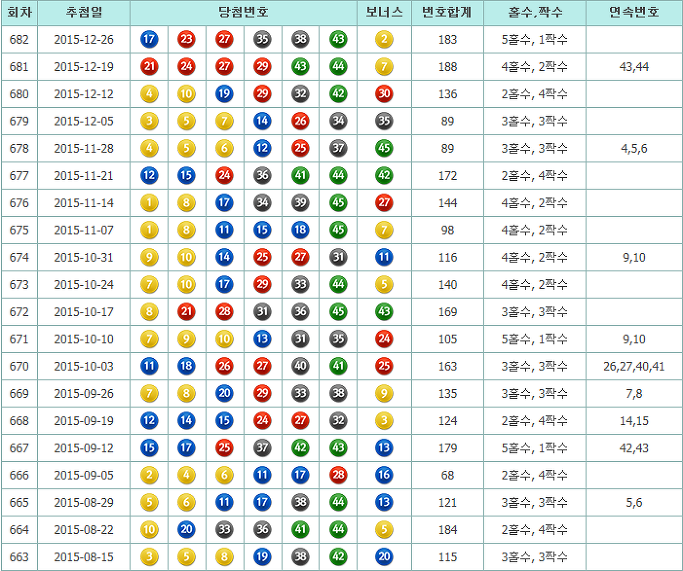683x571 pixels.
Task: Click red bonus ball 27 in round 676
Action: 384,203
